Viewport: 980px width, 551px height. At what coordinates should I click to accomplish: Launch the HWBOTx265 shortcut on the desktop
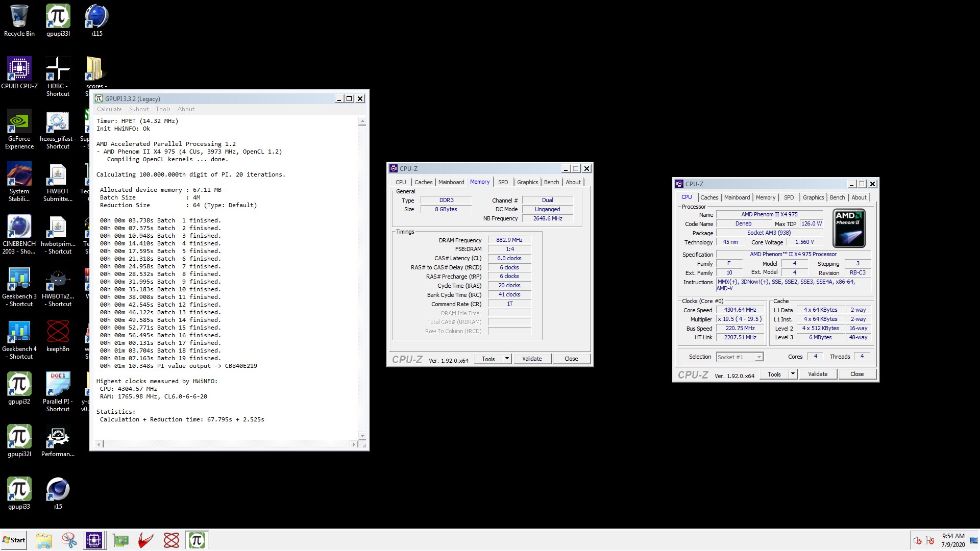58,287
